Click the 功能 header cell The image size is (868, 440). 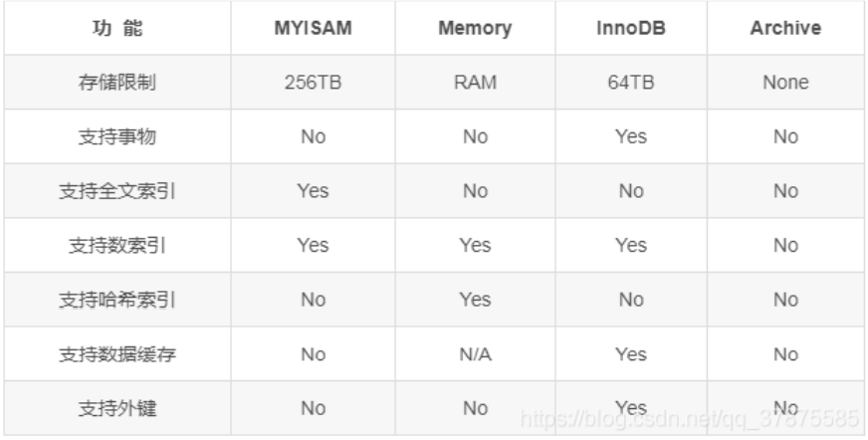click(117, 28)
